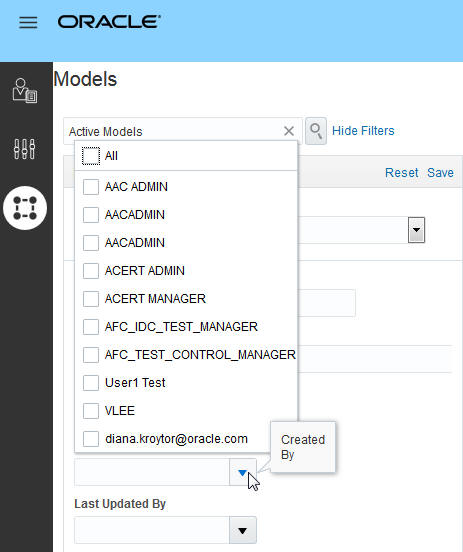Screen dimensions: 463x552
Task: Click the Hide Filters link
Action: pos(363,131)
